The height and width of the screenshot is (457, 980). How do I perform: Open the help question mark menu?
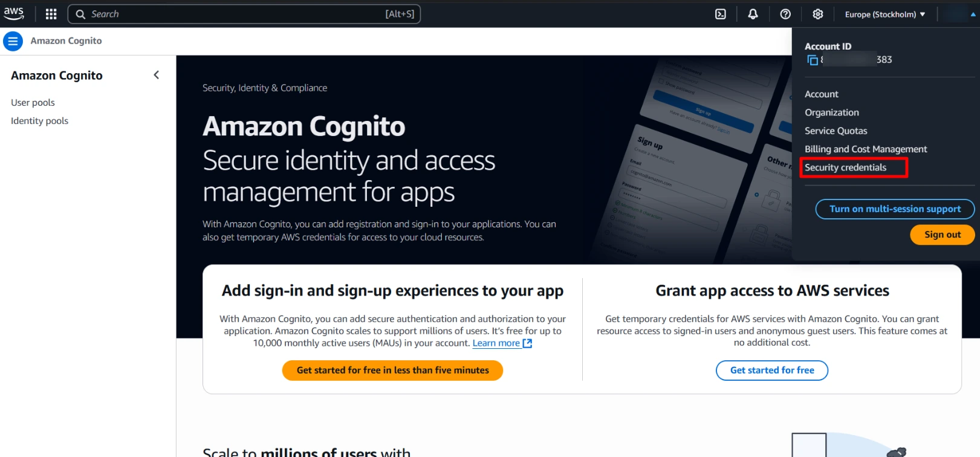click(x=785, y=14)
